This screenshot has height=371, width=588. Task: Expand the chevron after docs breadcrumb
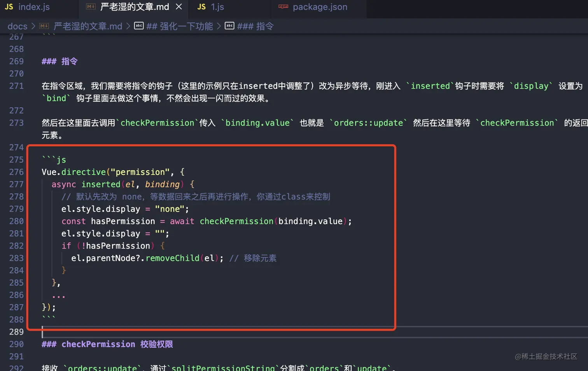[33, 26]
